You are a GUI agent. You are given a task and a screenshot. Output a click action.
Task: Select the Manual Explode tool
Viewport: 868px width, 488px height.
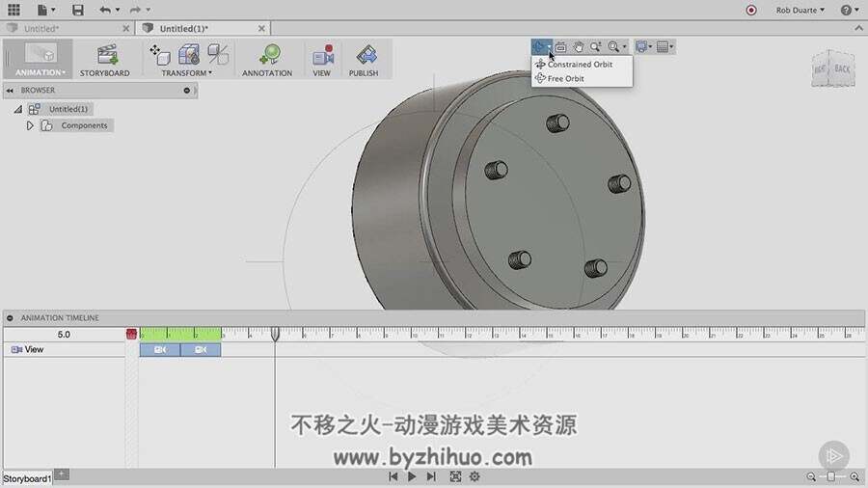[218, 55]
